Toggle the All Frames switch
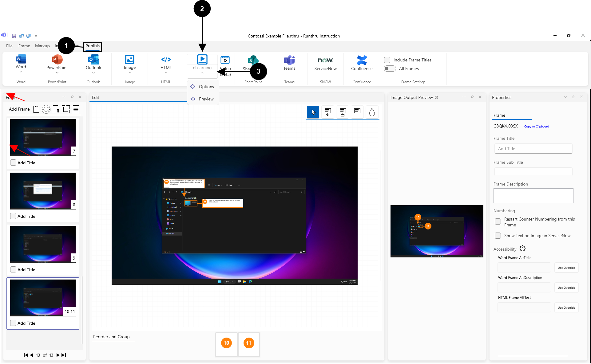The image size is (591, 364). click(390, 68)
